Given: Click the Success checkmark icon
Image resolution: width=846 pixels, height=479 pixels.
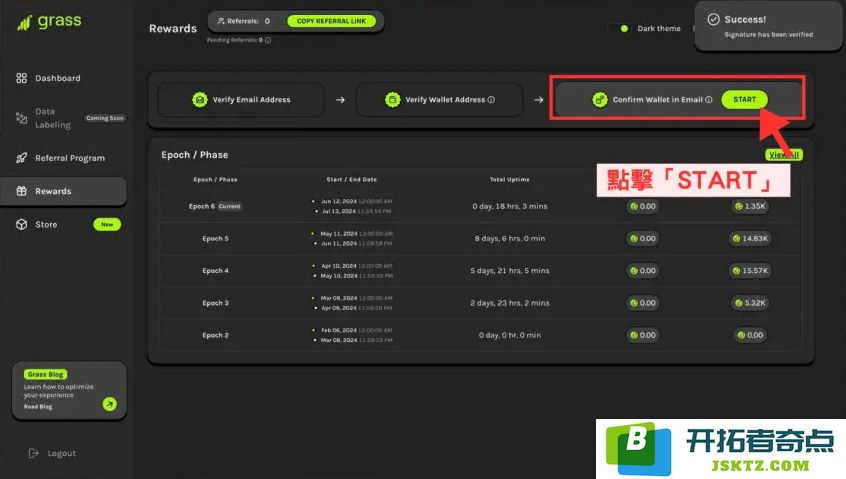Looking at the screenshot, I should click(713, 19).
